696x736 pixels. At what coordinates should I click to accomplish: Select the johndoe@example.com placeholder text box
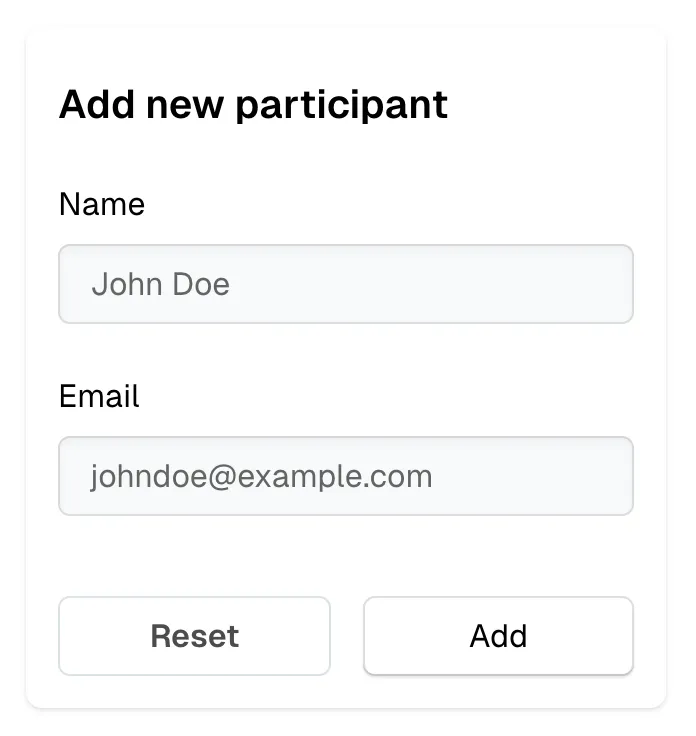pyautogui.click(x=346, y=476)
